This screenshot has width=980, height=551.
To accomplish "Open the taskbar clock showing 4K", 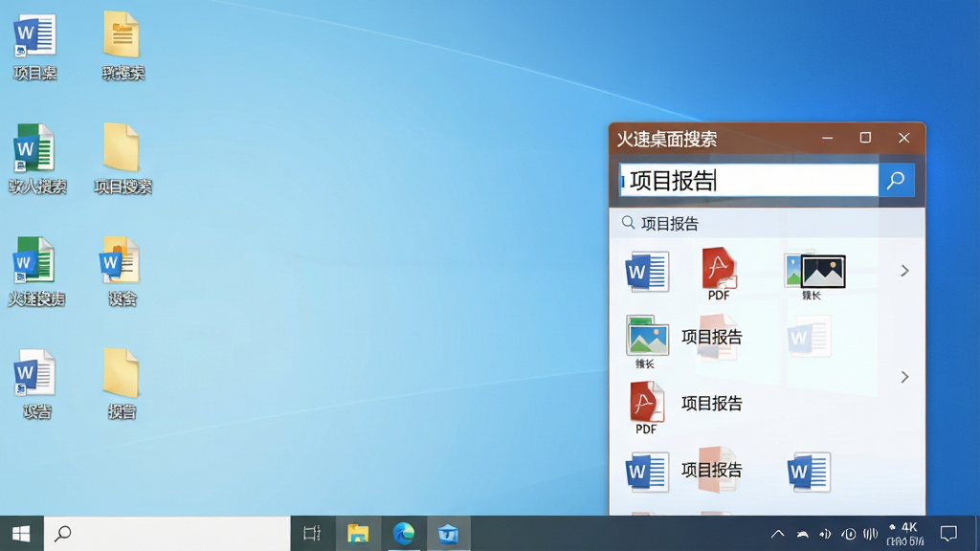I will pos(905,534).
